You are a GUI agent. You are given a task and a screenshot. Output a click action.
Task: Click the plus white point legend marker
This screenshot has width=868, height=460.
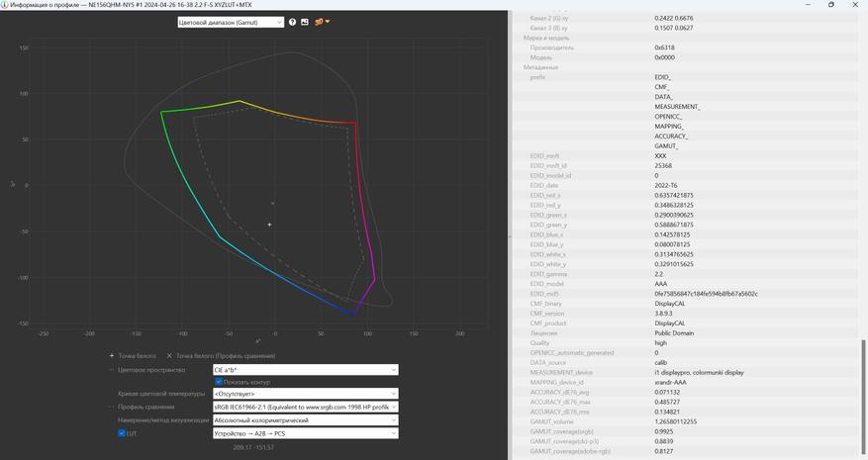[112, 356]
